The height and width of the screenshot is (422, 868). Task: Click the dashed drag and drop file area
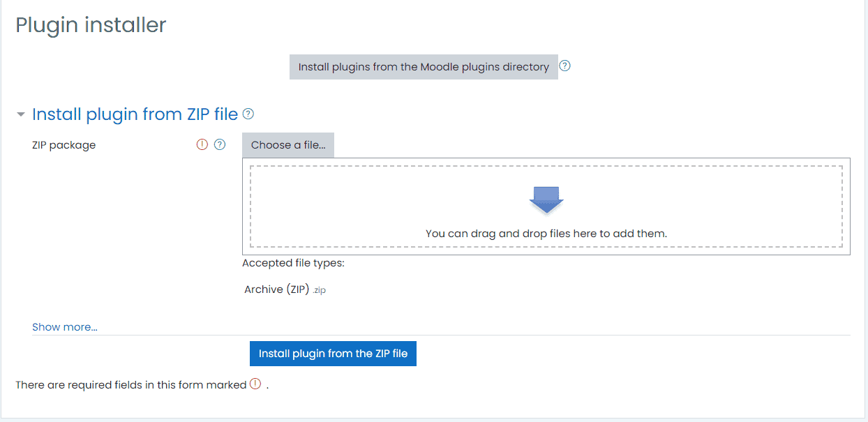(546, 206)
